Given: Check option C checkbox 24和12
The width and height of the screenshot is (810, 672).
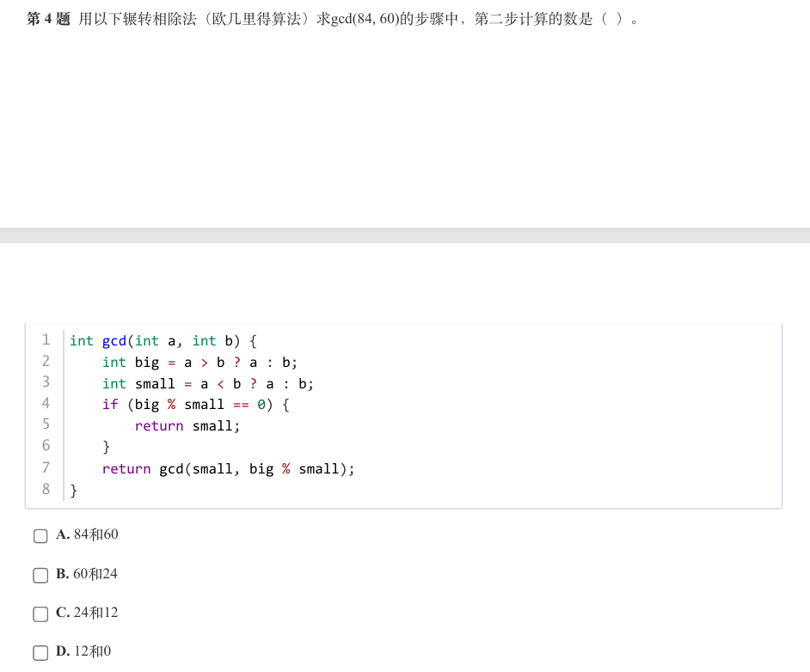Looking at the screenshot, I should [40, 614].
